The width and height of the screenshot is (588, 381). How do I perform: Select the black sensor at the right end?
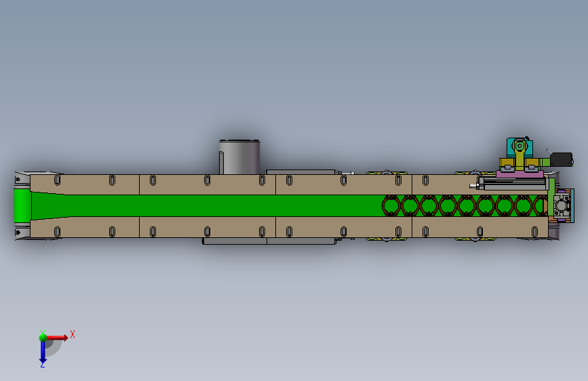coord(562,159)
